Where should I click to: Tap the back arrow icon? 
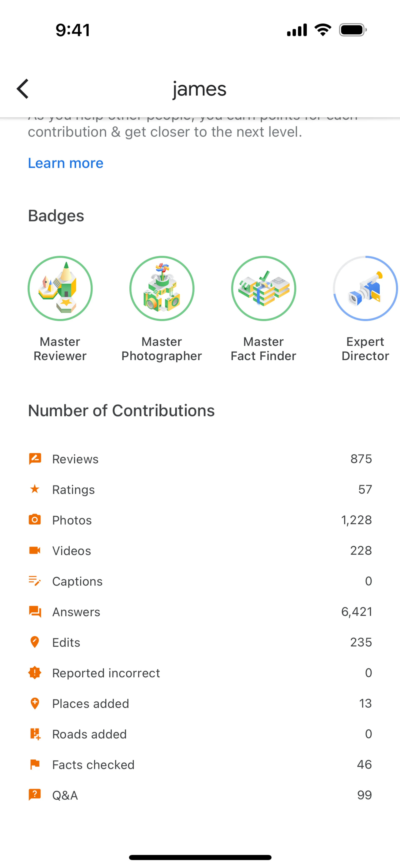[23, 89]
